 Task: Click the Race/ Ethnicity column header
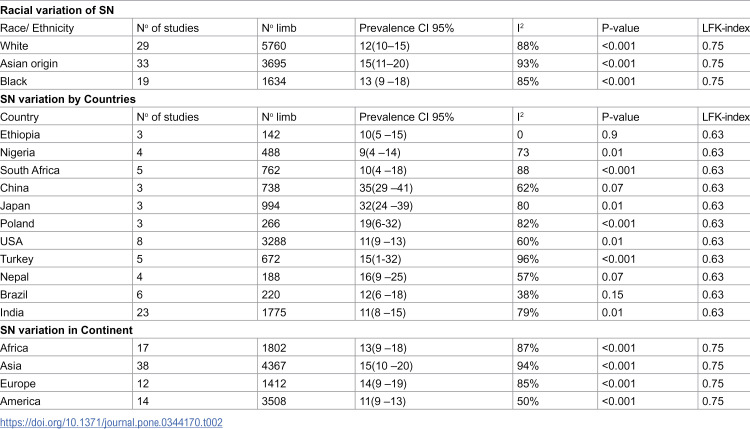pyautogui.click(x=37, y=28)
